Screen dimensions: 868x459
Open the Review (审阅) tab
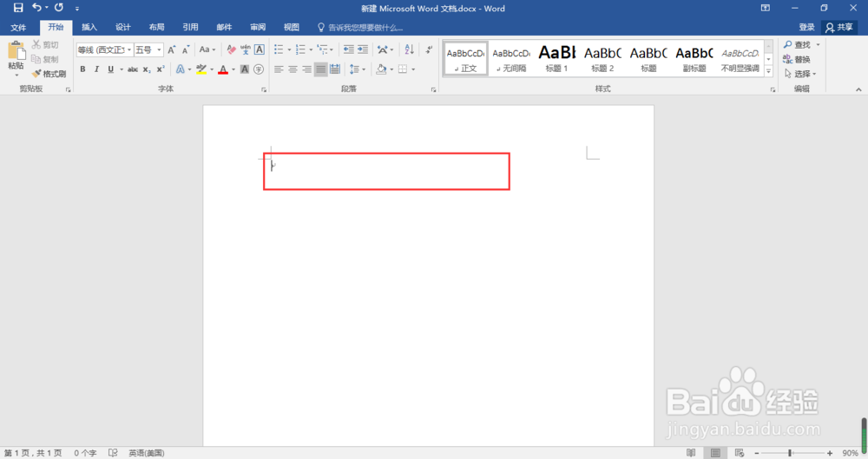258,27
